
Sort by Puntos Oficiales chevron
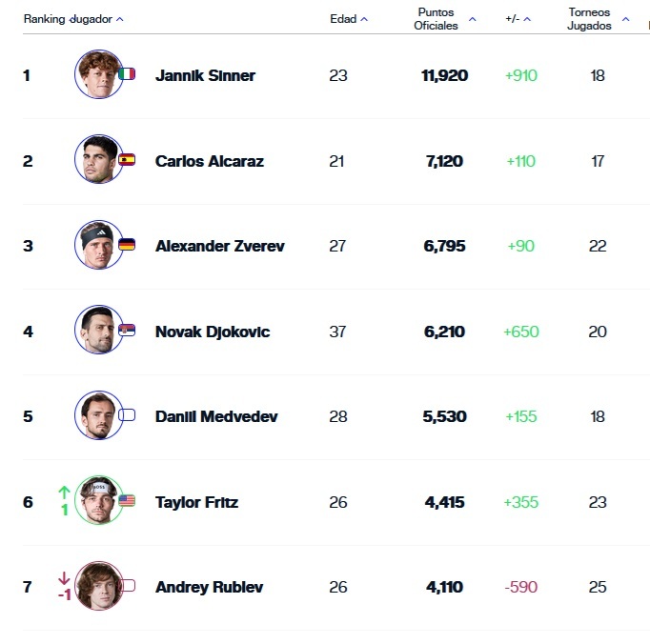coord(472,19)
